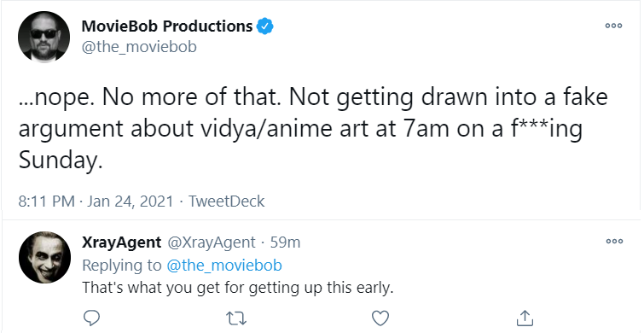The height and width of the screenshot is (333, 644).
Task: Follow the blue @the_moviebob link in Replying to
Action: pos(224,266)
